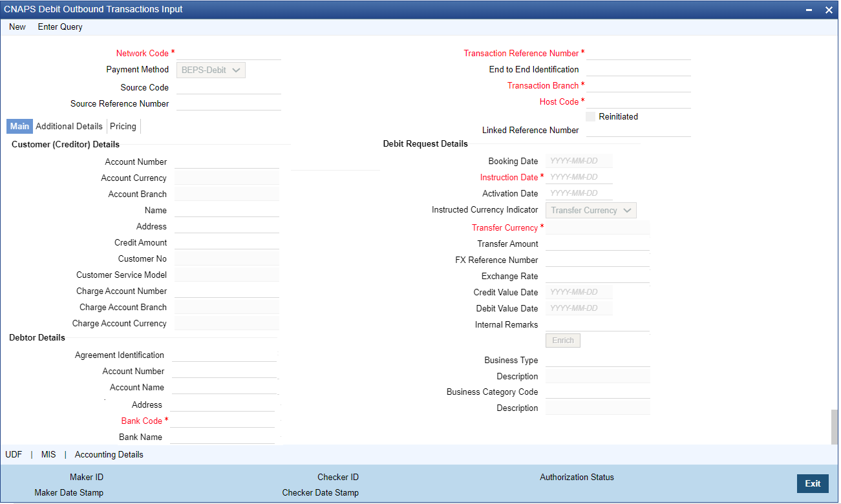Click the debtor Bank Code field
The width and height of the screenshot is (841, 504).
click(222, 421)
